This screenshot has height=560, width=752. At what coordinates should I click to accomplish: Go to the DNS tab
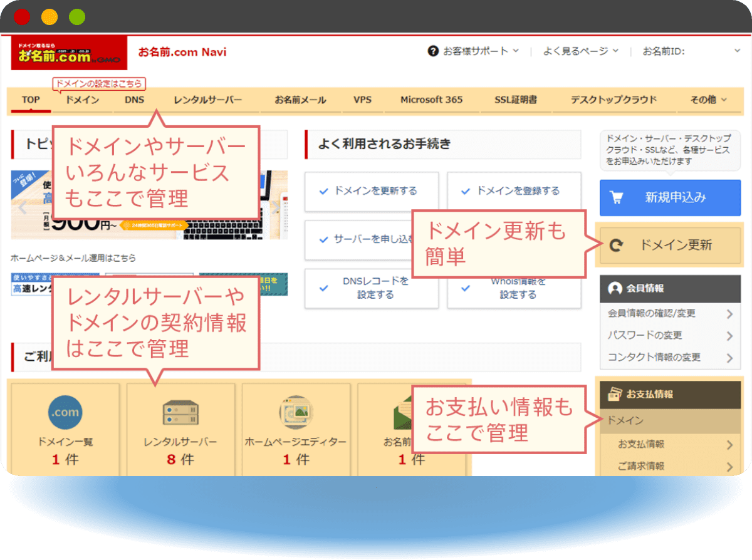134,100
